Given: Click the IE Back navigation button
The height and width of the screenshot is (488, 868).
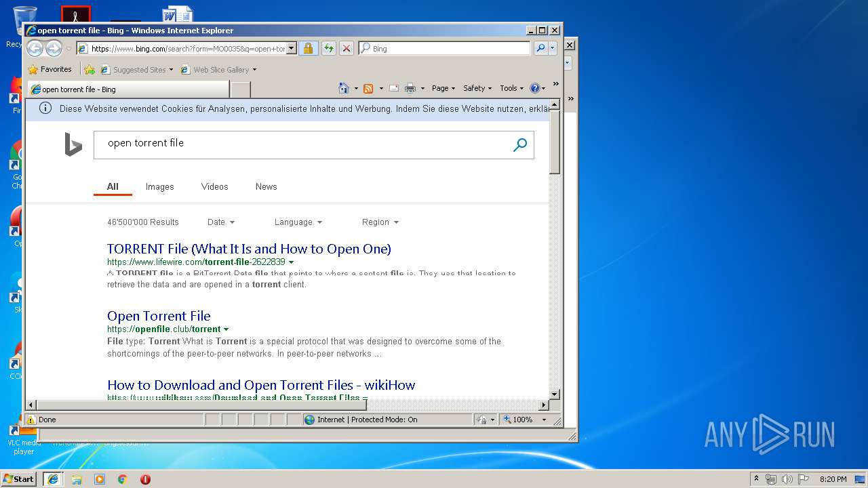Looking at the screenshot, I should click(x=35, y=48).
